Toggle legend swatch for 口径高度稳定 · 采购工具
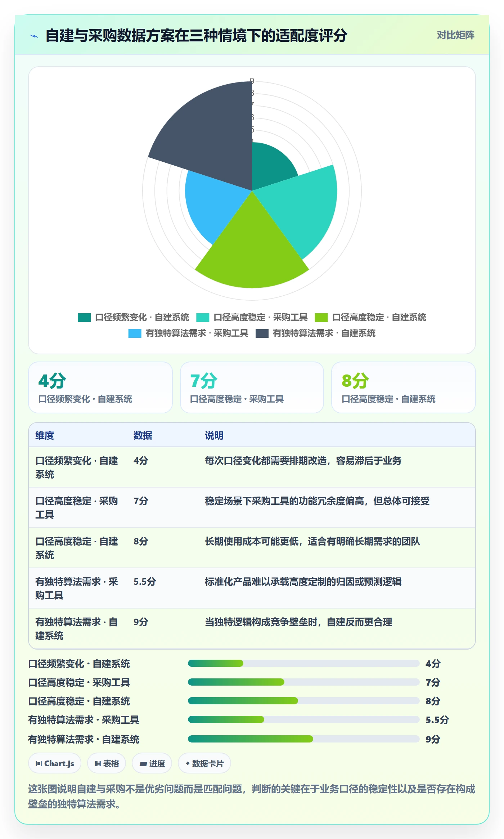 (x=203, y=317)
